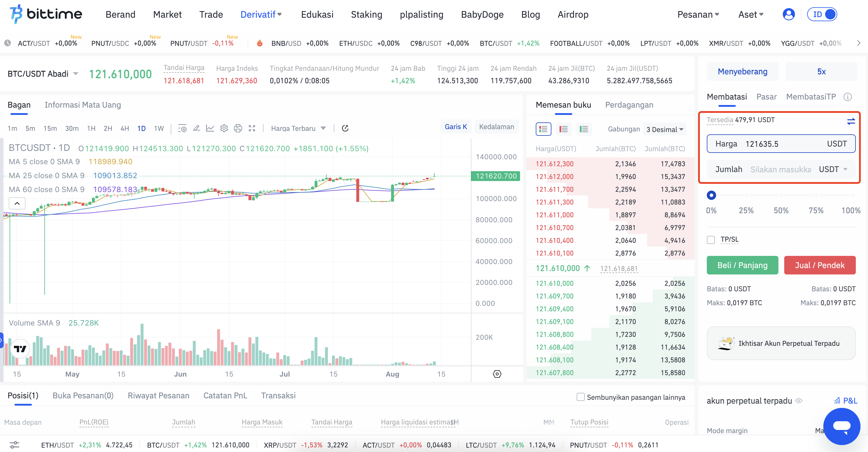Click the print chart icon
The height and width of the screenshot is (452, 868).
238,128
